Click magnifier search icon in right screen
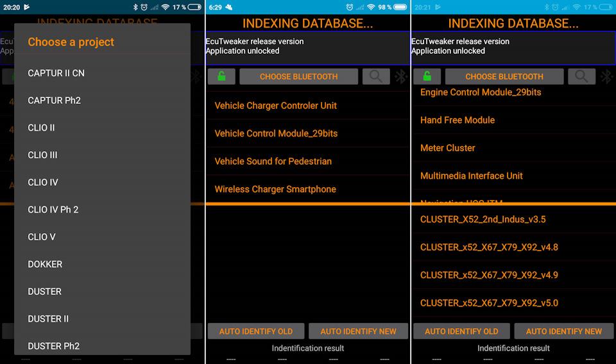The width and height of the screenshot is (616, 364). (x=581, y=77)
